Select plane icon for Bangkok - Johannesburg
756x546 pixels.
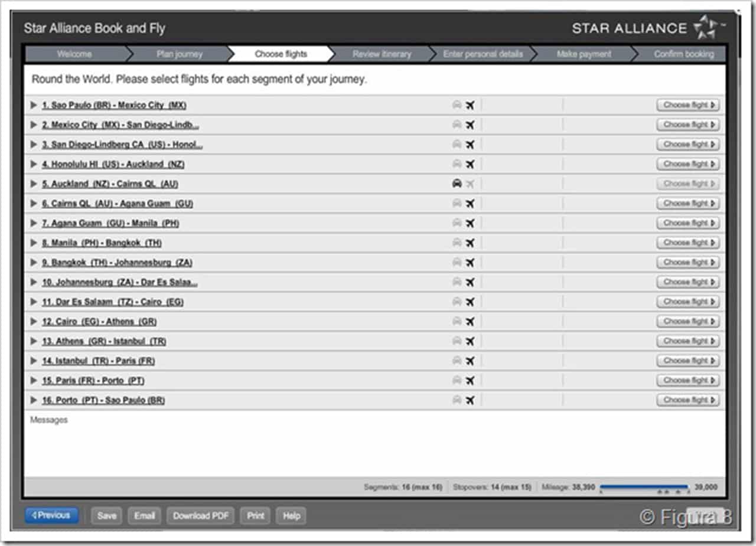click(x=470, y=263)
